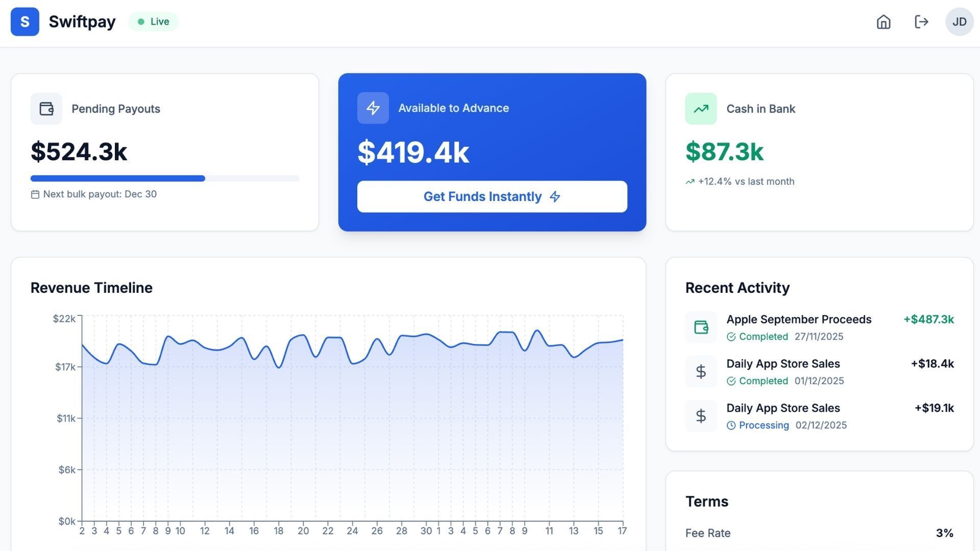
Task: Click the green trending icon beside Cash in Bank
Action: click(701, 109)
